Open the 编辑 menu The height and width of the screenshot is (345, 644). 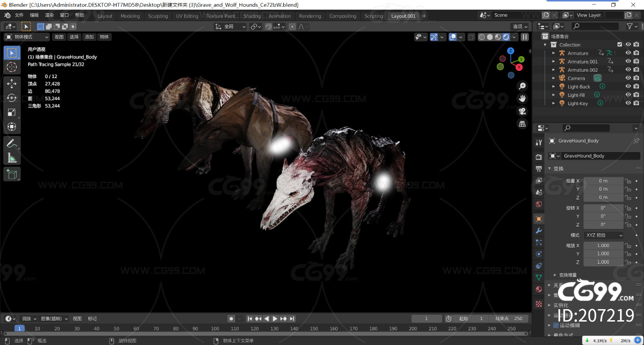[34, 16]
